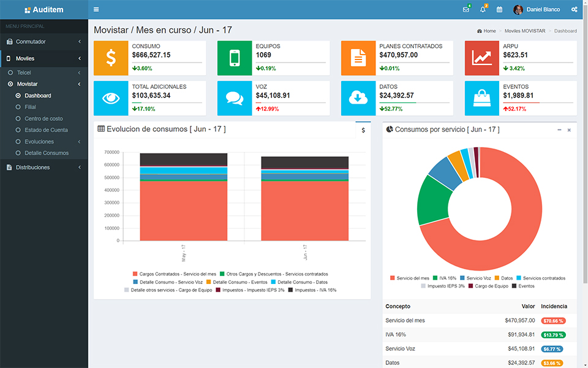
Task: Click the green IVA 16% donut slice
Action: click(434, 200)
